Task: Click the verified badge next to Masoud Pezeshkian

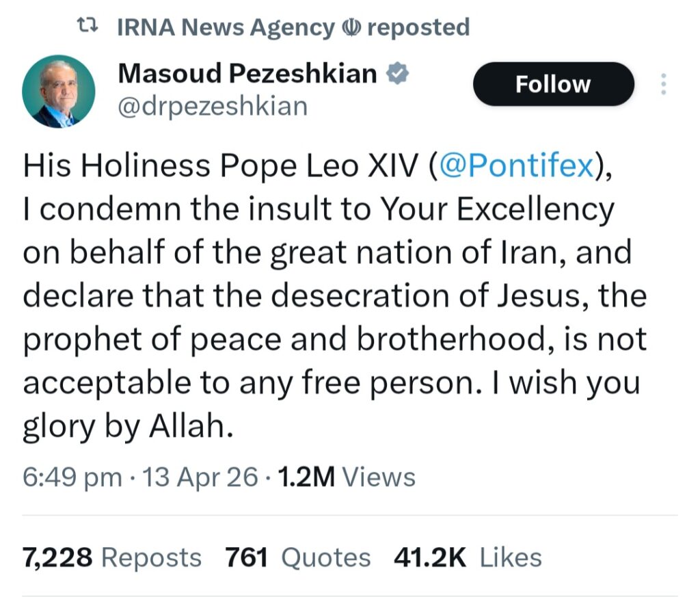Action: click(397, 72)
